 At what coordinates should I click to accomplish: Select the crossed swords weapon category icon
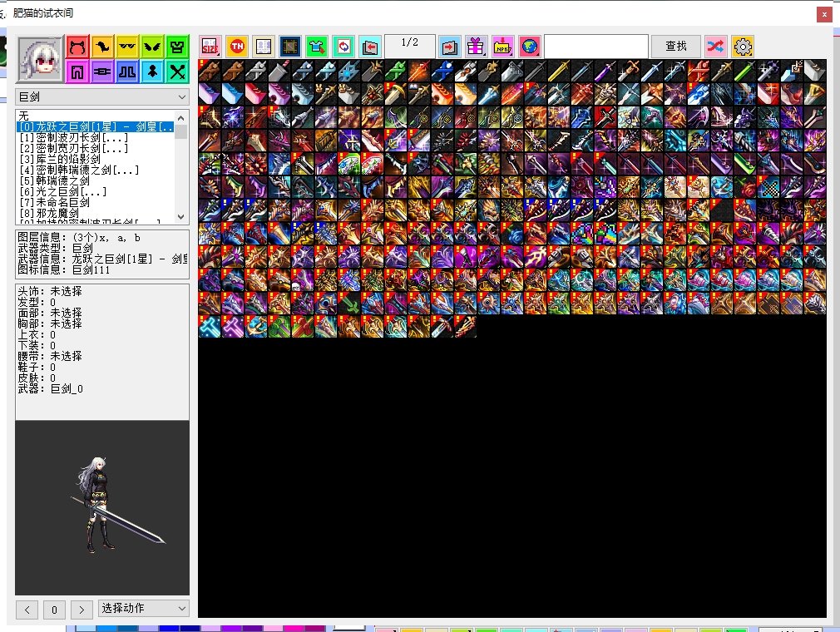(177, 72)
